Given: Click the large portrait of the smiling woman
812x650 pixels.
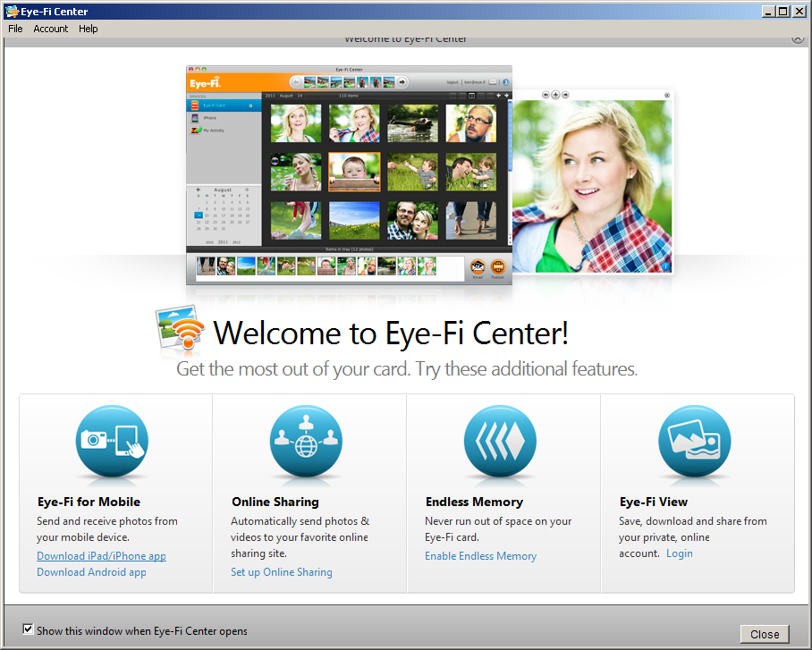Looking at the screenshot, I should point(593,183).
